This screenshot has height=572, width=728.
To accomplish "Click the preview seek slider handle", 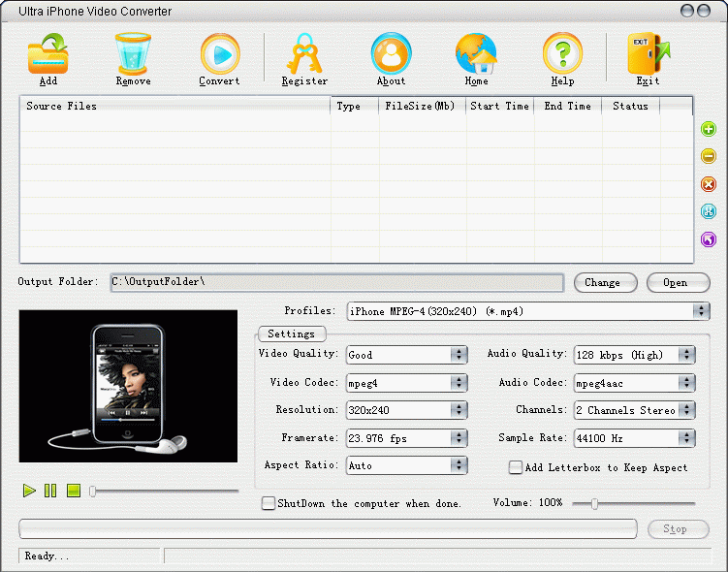I will click(93, 492).
